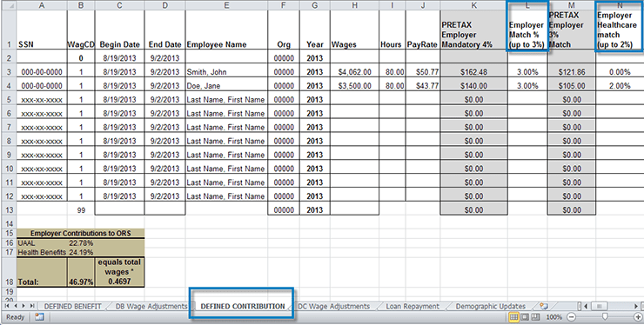
Task: Select column A header
Action: [x=42, y=5]
